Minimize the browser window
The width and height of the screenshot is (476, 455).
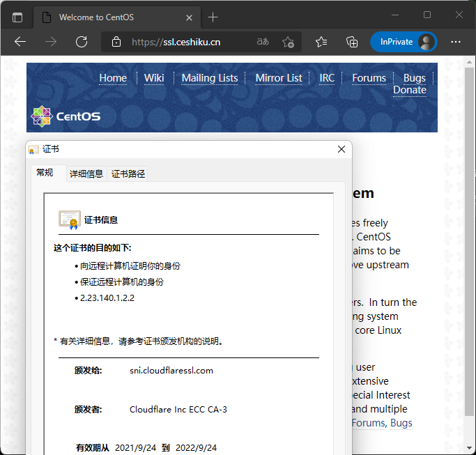pos(395,15)
